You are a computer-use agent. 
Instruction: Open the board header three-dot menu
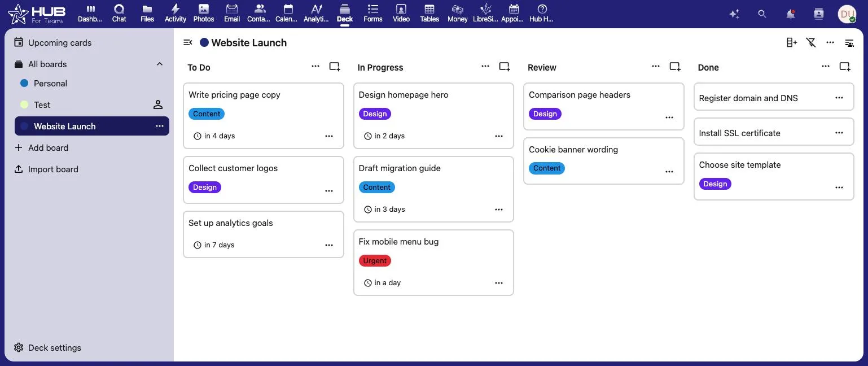[830, 42]
